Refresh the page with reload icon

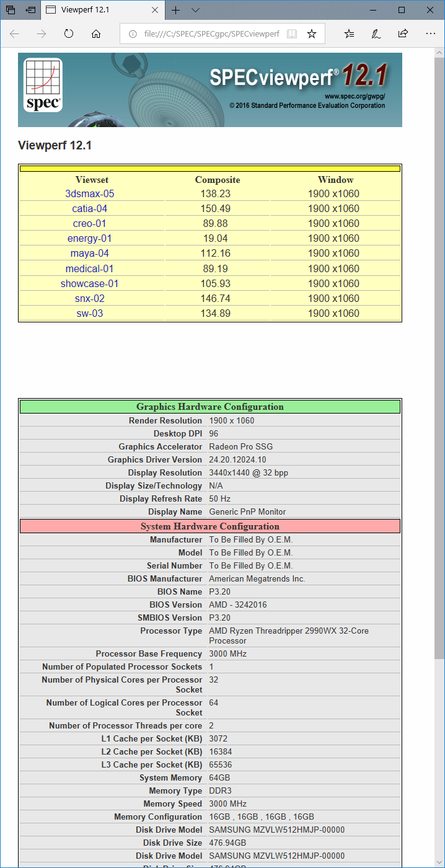[x=69, y=34]
